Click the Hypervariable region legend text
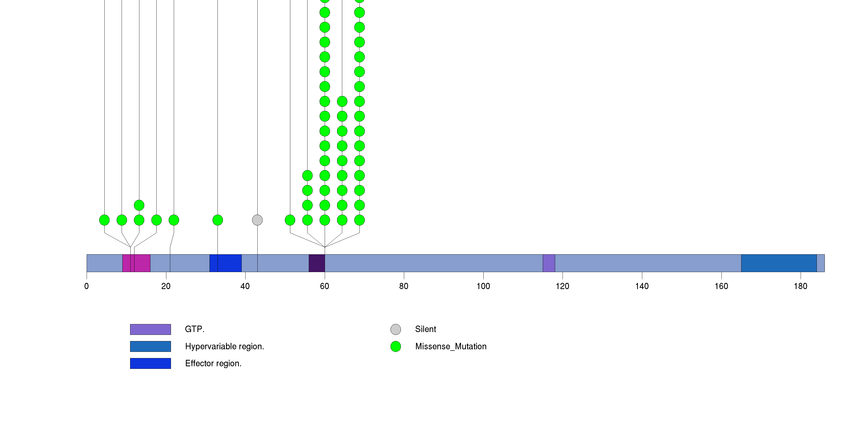Screen dimensions: 868x435 (224, 346)
